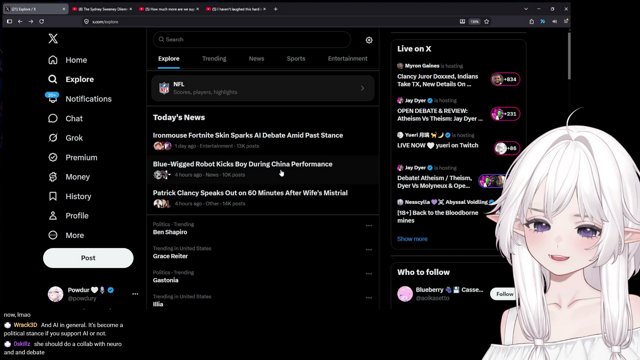Open Blue-Wigged Robot Kicks Boy story
The height and width of the screenshot is (360, 640).
(242, 164)
